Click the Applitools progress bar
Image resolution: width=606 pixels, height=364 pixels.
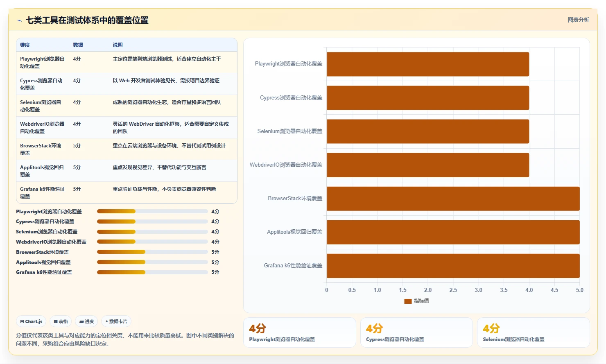pyautogui.click(x=152, y=262)
